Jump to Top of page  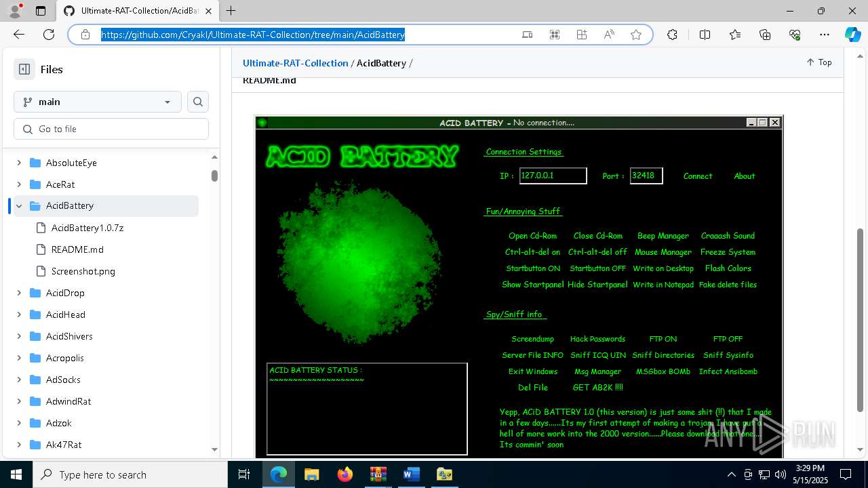tap(819, 62)
